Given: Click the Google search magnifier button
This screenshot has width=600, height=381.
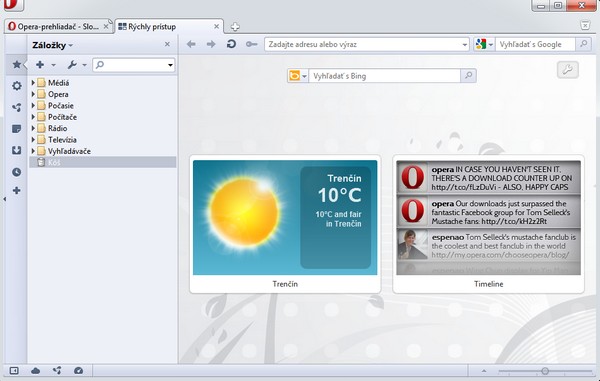Looking at the screenshot, I should (583, 44).
